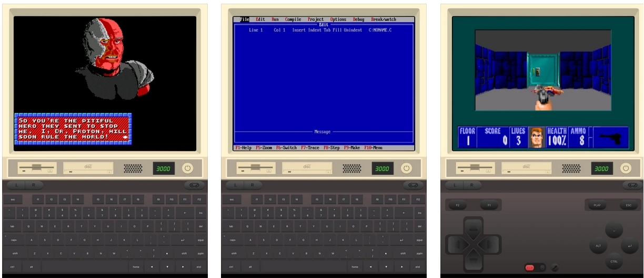Open the Break/watch menu in the C editor
644x278 pixels.
pos(384,19)
